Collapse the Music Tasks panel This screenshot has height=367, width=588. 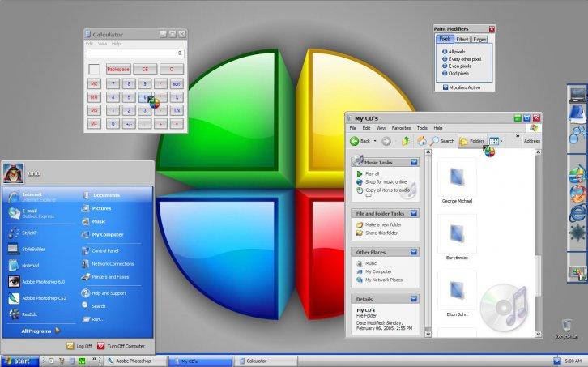pos(414,162)
